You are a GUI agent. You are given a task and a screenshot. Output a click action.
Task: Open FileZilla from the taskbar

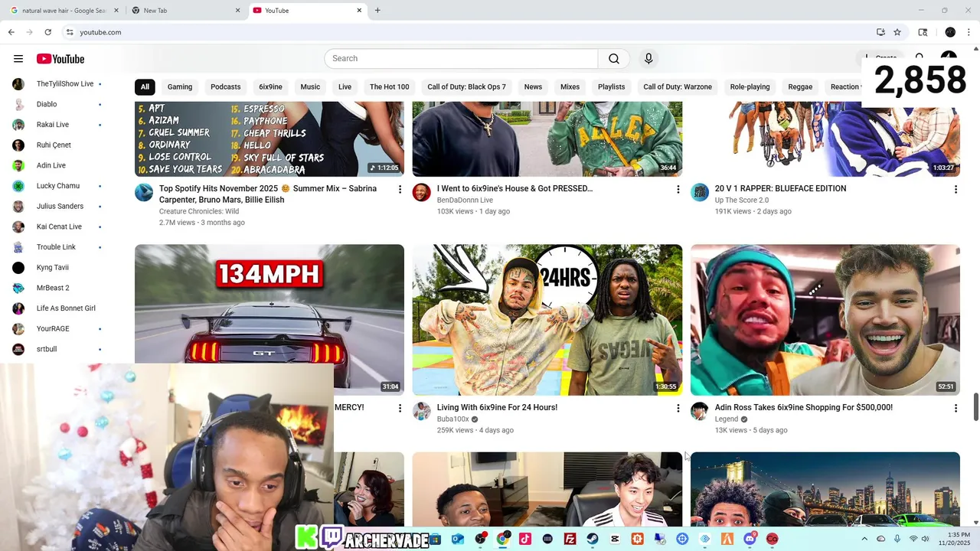(570, 539)
